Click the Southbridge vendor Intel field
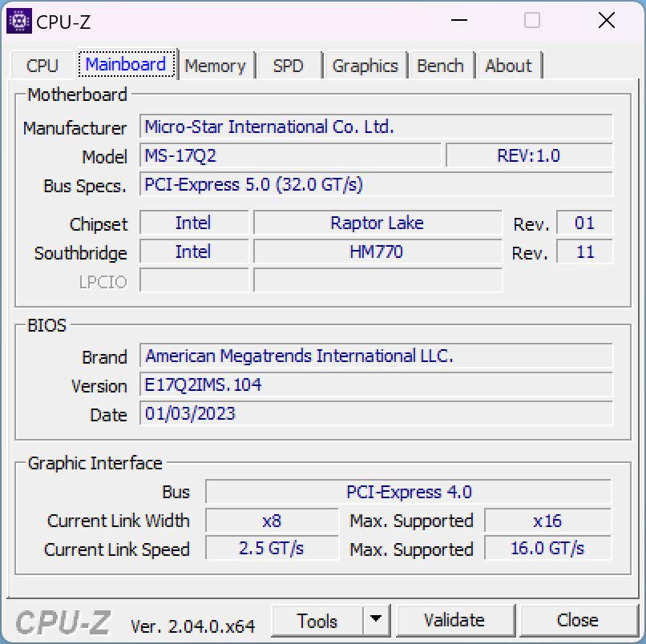The width and height of the screenshot is (646, 644). [x=194, y=252]
